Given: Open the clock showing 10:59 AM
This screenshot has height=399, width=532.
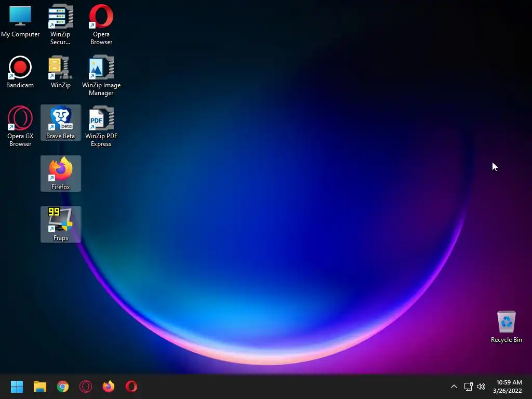Looking at the screenshot, I should pos(508,387).
